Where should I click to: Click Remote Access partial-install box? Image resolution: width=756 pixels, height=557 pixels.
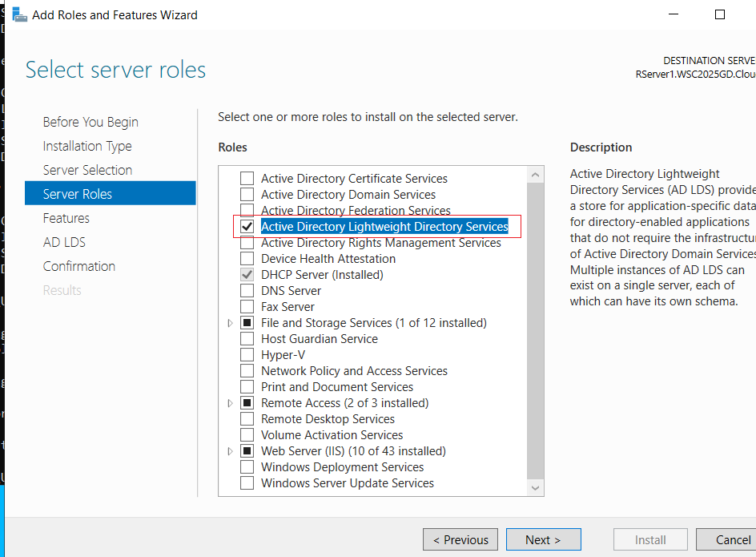click(247, 402)
